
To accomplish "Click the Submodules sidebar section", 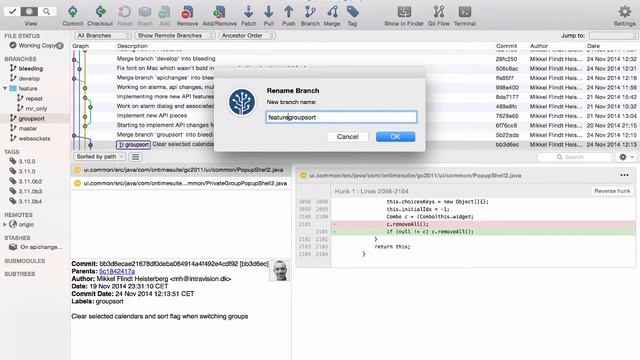I will 24,261.
